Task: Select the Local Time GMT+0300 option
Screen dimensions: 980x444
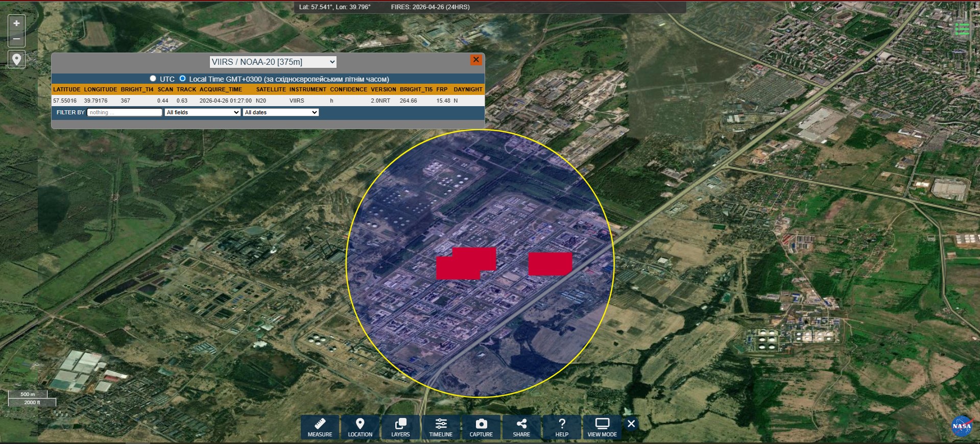Action: [182, 79]
